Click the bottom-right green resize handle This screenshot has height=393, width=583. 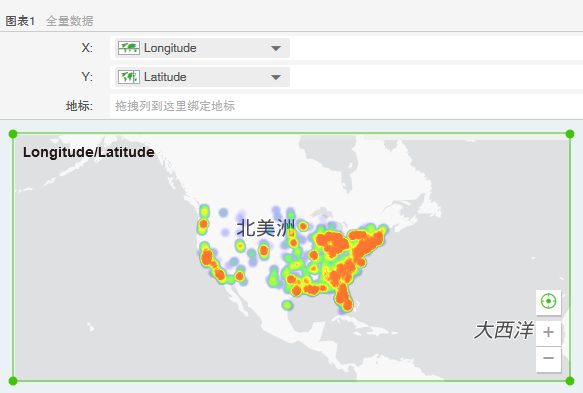click(570, 381)
